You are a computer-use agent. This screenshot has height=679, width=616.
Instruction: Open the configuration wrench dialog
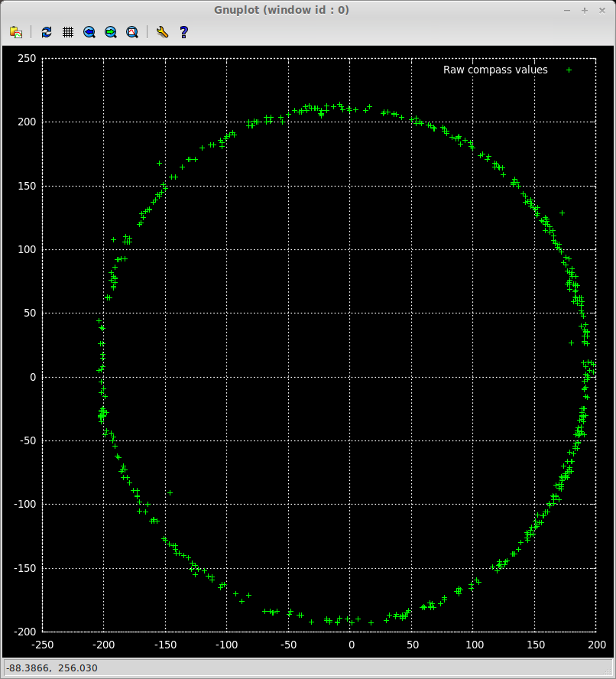click(x=161, y=32)
